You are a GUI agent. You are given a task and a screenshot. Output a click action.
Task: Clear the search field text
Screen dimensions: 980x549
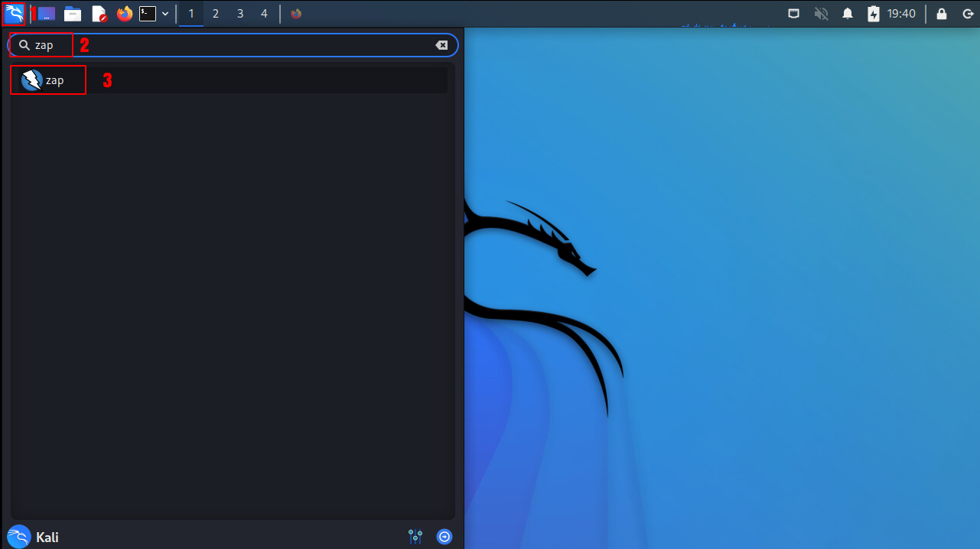click(x=441, y=45)
